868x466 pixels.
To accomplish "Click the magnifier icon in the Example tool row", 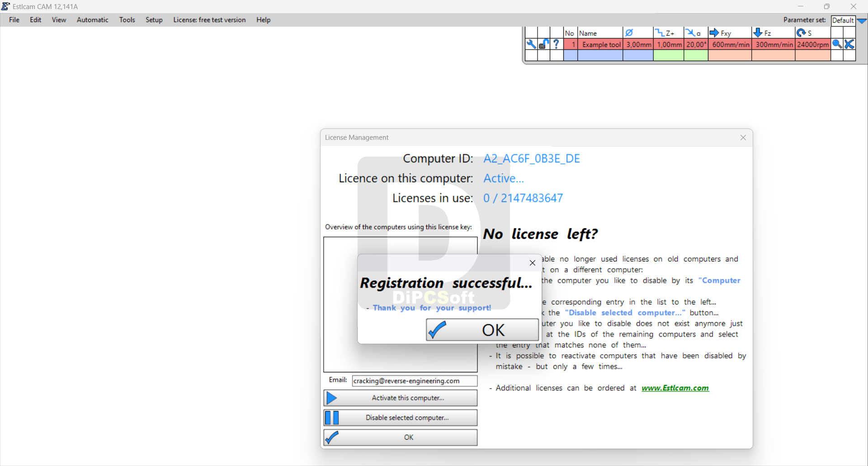I will click(837, 44).
